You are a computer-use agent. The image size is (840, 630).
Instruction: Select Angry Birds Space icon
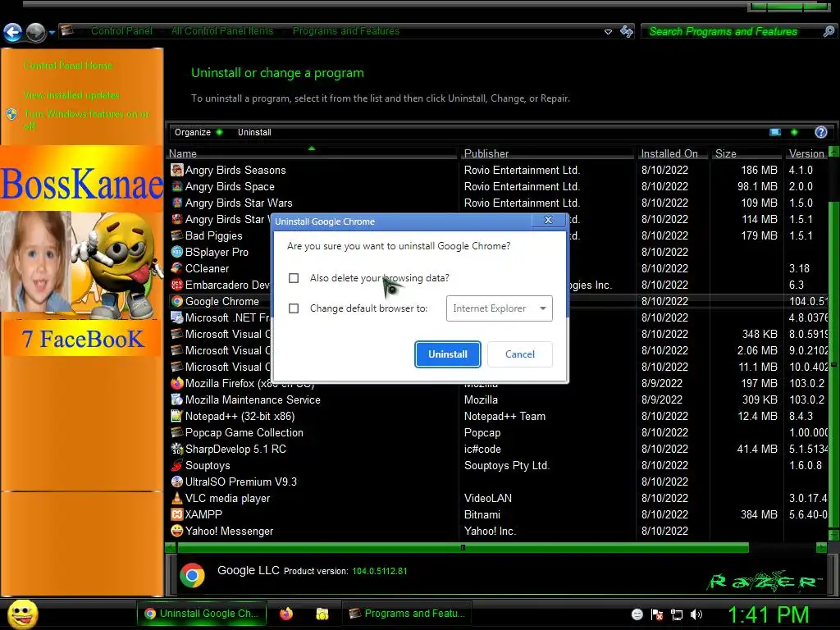(177, 187)
